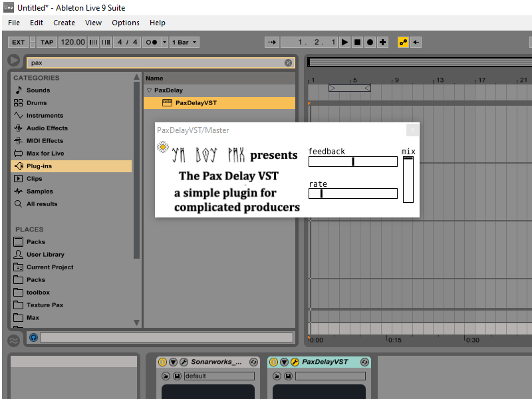The image size is (532, 399).
Task: Open the Help menu
Action: click(x=158, y=23)
